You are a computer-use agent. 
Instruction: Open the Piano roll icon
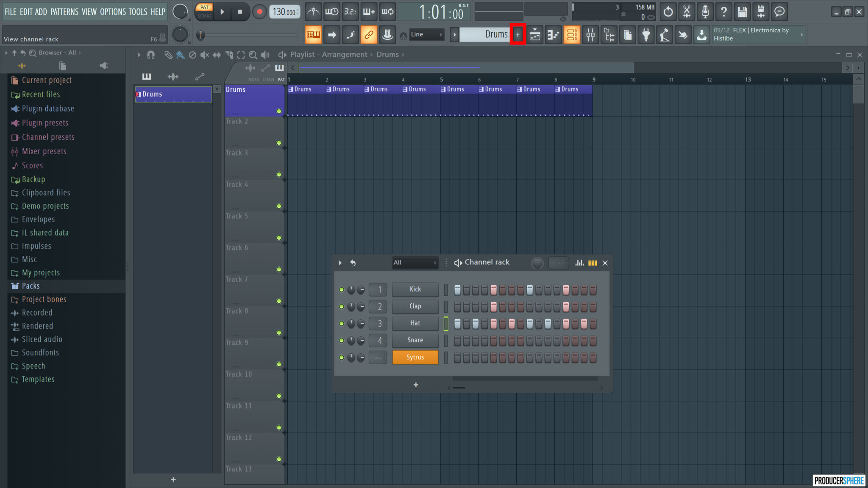point(554,34)
